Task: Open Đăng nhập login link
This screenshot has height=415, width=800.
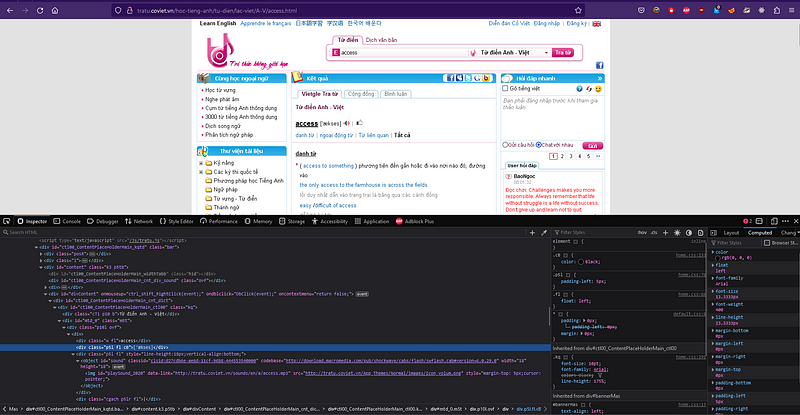Action: click(x=546, y=23)
